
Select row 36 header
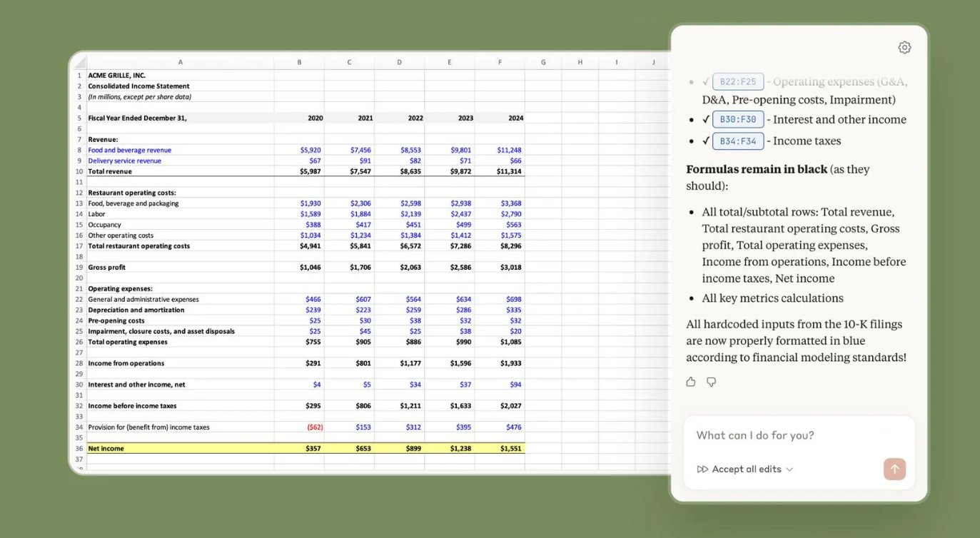point(79,449)
